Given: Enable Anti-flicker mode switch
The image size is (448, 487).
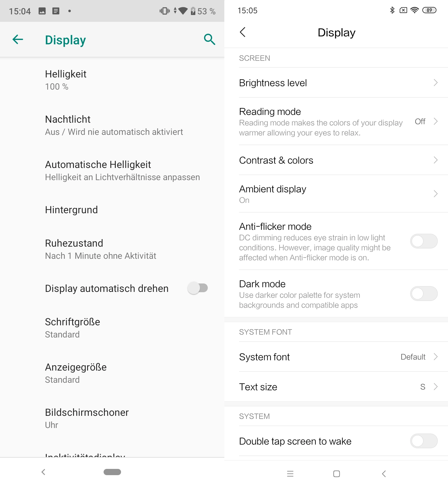Looking at the screenshot, I should coord(424,241).
